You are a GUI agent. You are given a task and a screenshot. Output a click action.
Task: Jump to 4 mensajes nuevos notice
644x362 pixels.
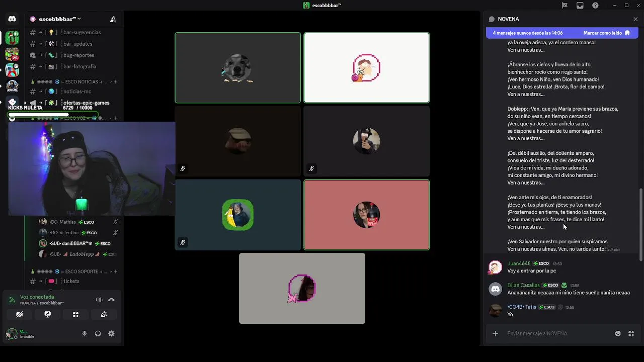tap(528, 33)
